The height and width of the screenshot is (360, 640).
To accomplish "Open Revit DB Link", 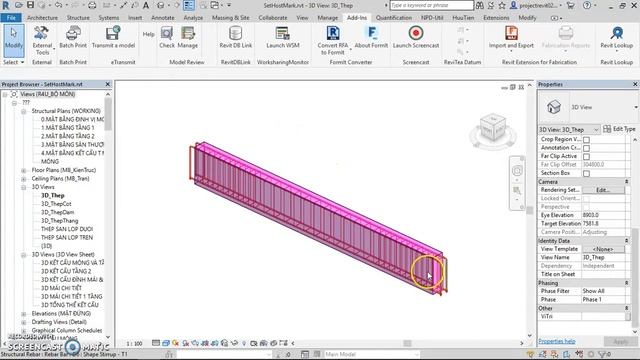I will [236, 38].
